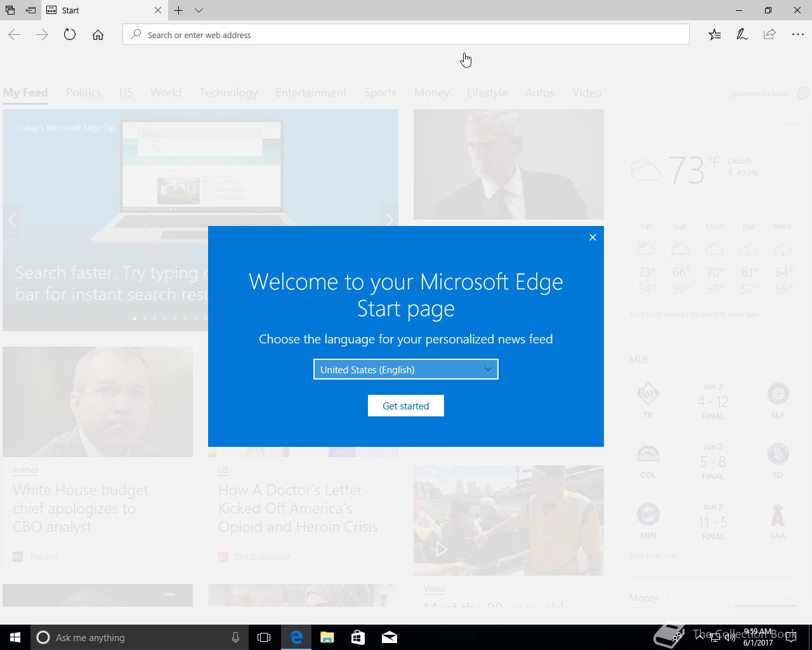Open the tabs you've set aside icon

pos(10,10)
